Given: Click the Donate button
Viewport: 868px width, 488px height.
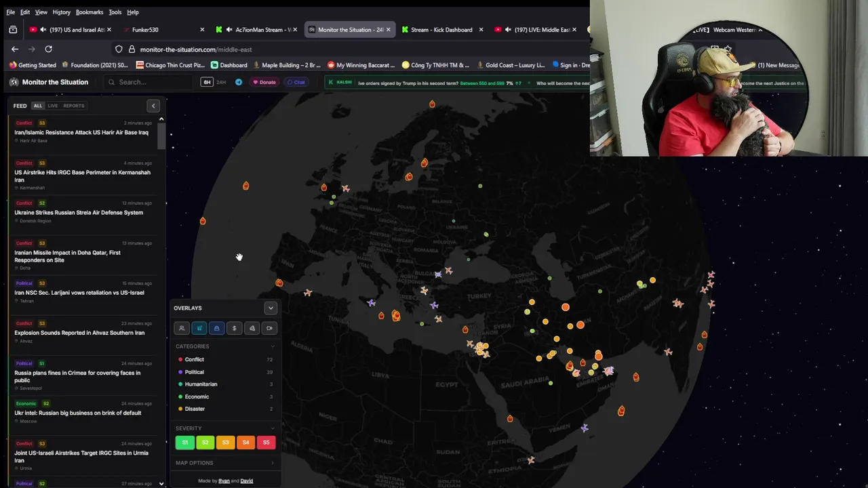Looking at the screenshot, I should tap(264, 82).
